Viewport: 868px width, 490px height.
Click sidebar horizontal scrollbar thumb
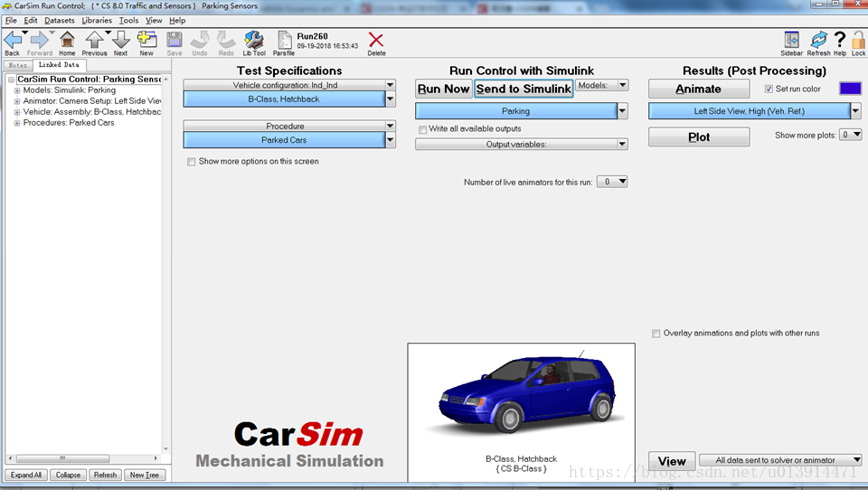[62, 458]
